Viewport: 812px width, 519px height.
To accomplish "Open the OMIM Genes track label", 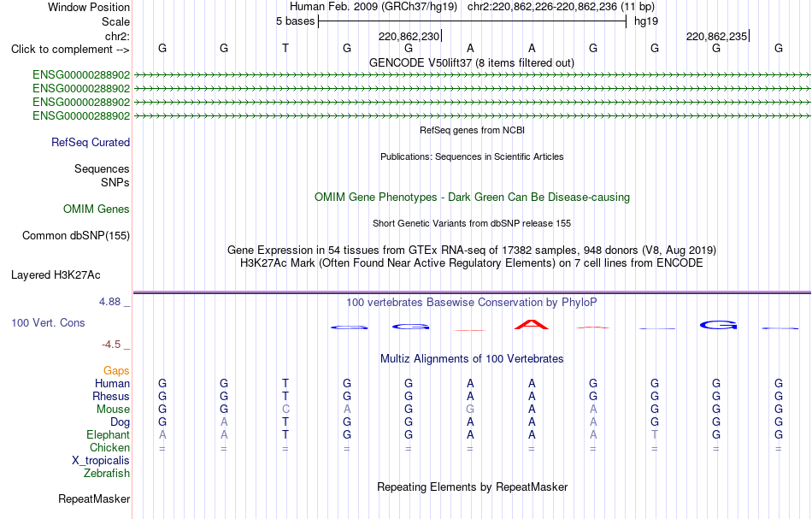I will pos(97,209).
